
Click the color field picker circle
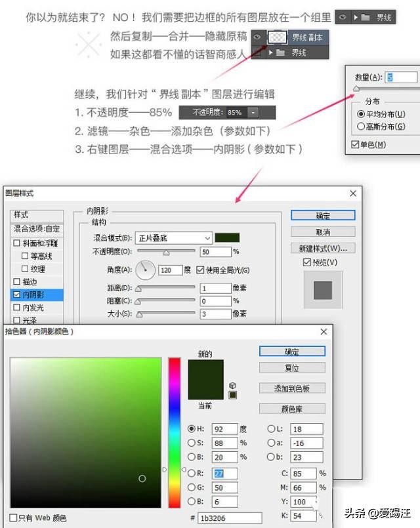pos(142,478)
